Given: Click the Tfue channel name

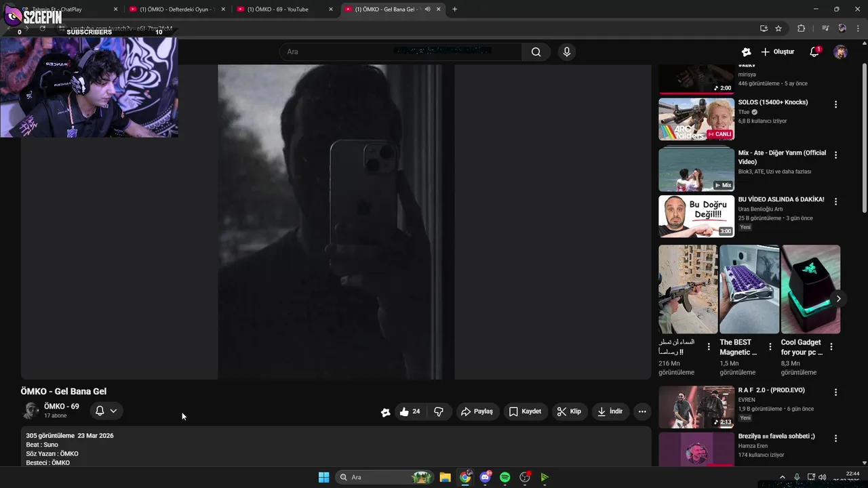Looking at the screenshot, I should 744,113.
